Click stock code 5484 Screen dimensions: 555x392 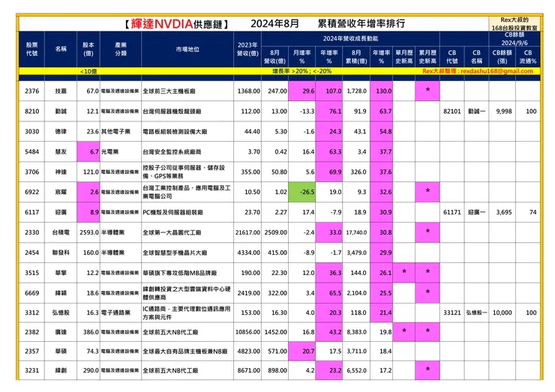(31, 151)
